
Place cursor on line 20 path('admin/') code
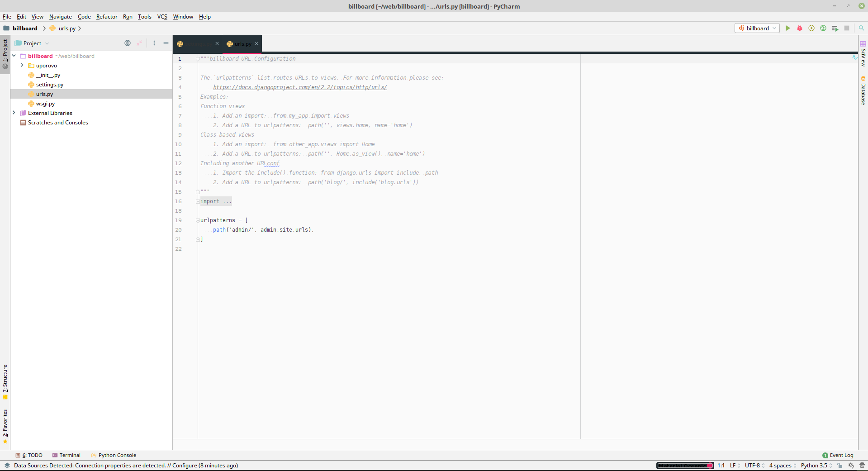click(263, 230)
